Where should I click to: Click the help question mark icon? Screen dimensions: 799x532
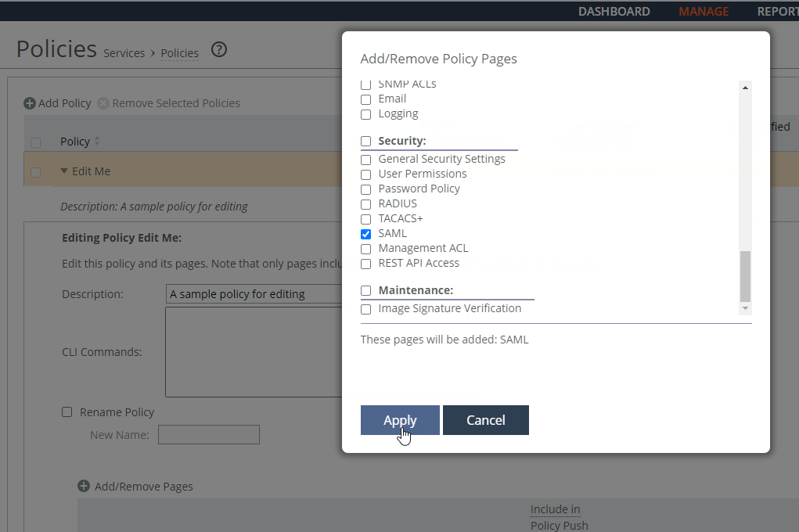pyautogui.click(x=219, y=50)
